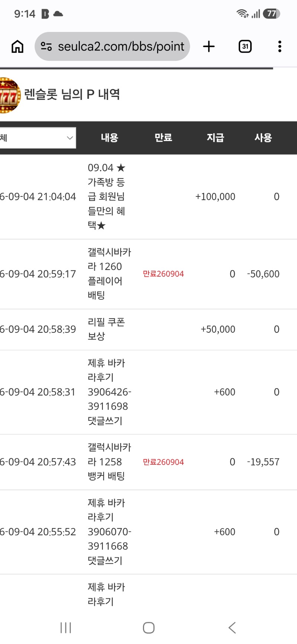
Task: Select the 내용 column header
Action: 110,138
